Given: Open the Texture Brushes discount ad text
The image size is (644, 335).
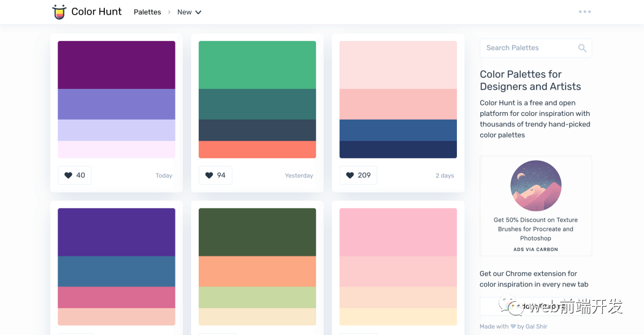Looking at the screenshot, I should 535,229.
